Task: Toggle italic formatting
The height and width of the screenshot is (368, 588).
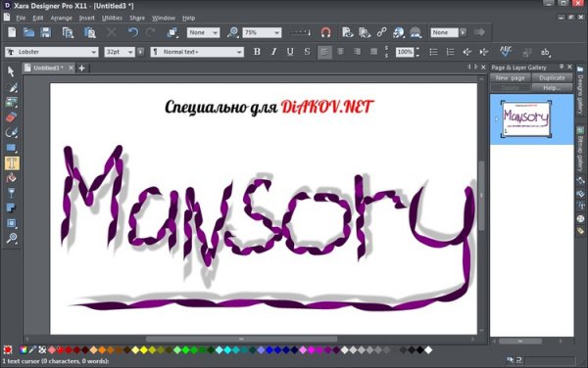Action: pos(273,52)
